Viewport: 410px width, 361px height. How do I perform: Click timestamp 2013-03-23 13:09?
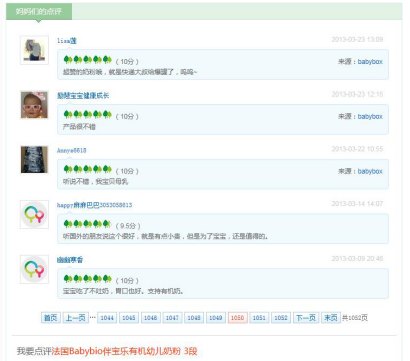click(357, 39)
